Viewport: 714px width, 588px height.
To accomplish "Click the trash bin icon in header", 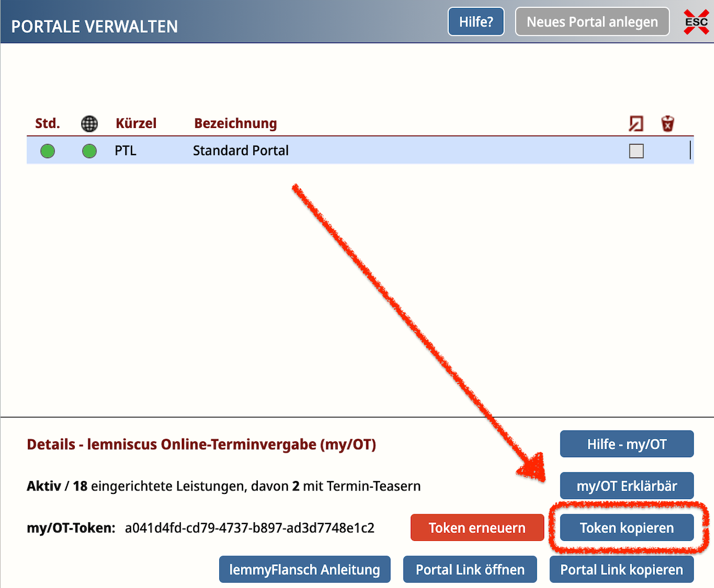I will pyautogui.click(x=668, y=123).
